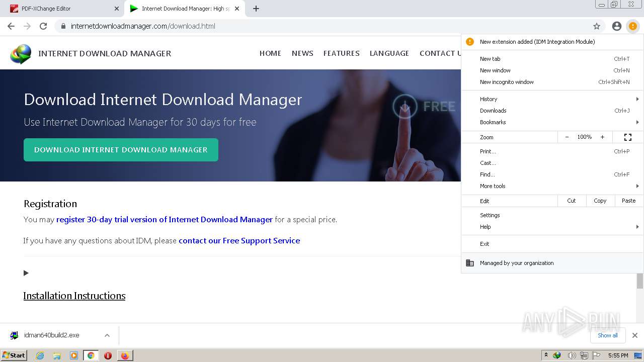Choose Print from Chrome menu
This screenshot has height=362, width=644.
point(552,151)
